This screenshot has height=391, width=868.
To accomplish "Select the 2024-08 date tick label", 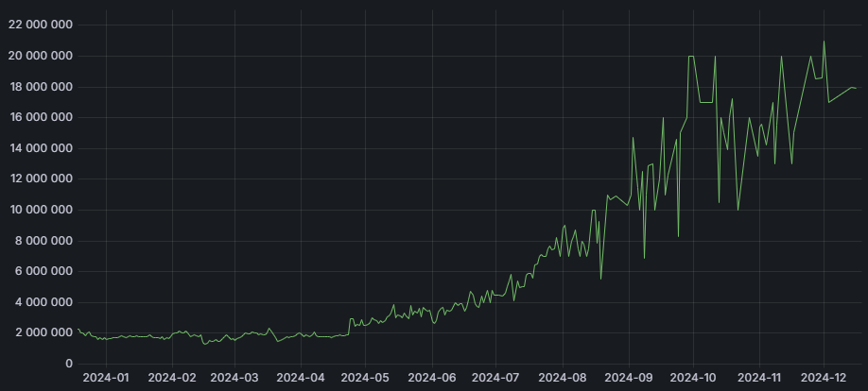I will tap(564, 377).
